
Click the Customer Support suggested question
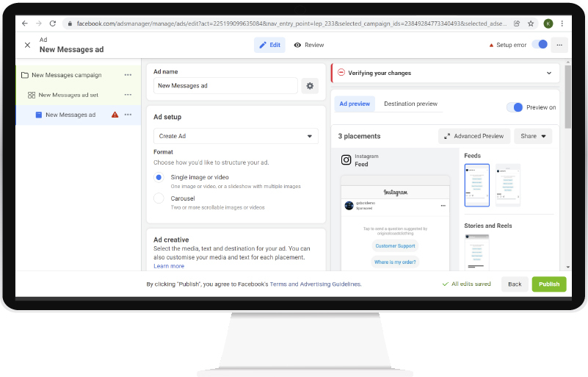pos(395,246)
